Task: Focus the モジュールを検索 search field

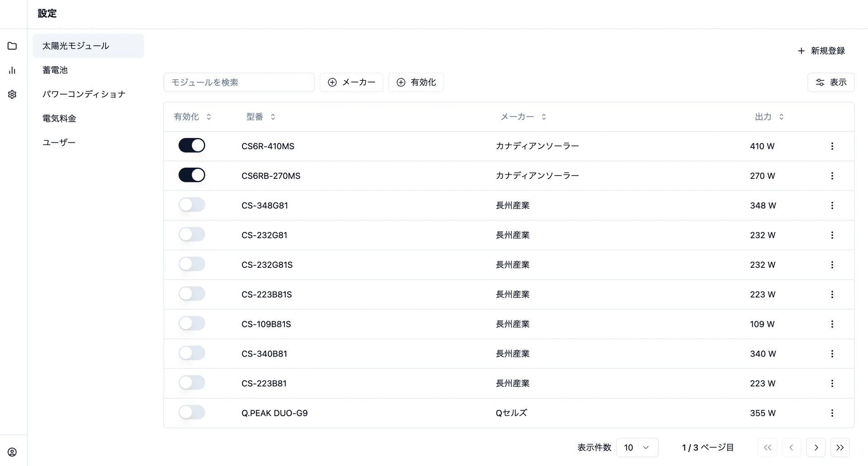Action: tap(239, 82)
